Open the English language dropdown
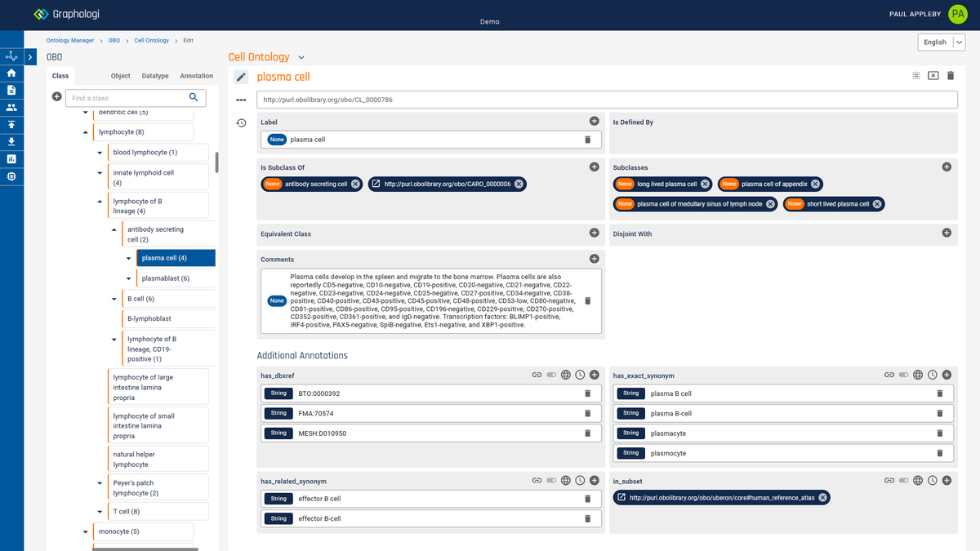The height and width of the screenshot is (551, 980). pyautogui.click(x=942, y=42)
